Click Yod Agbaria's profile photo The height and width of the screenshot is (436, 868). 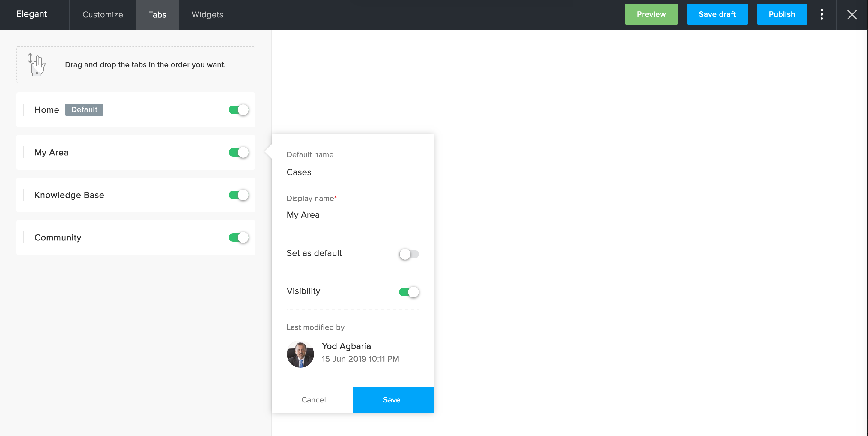tap(300, 354)
